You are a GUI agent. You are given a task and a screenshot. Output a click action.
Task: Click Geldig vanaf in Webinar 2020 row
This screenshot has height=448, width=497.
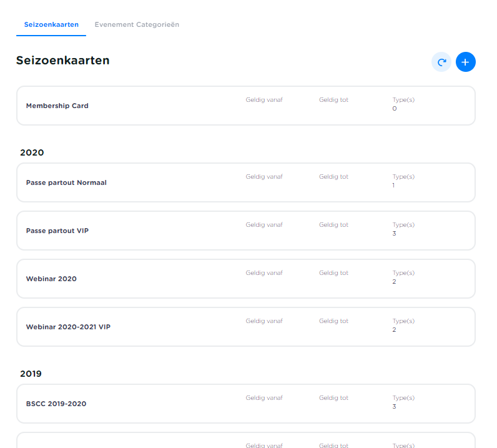click(264, 273)
